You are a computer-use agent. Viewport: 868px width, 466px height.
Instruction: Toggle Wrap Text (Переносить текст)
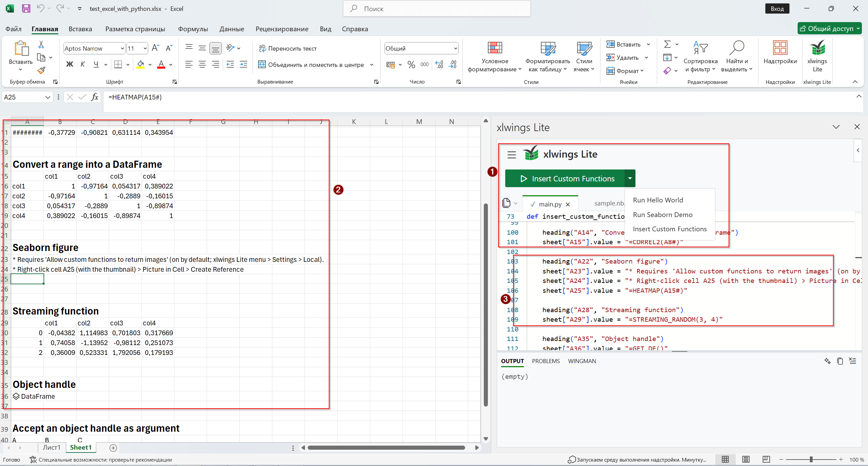(287, 48)
